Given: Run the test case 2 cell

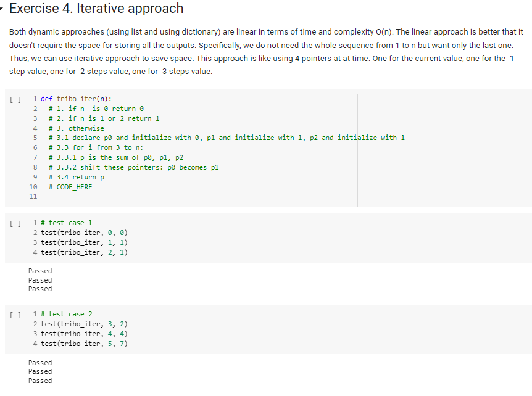Looking at the screenshot, I should [15, 315].
